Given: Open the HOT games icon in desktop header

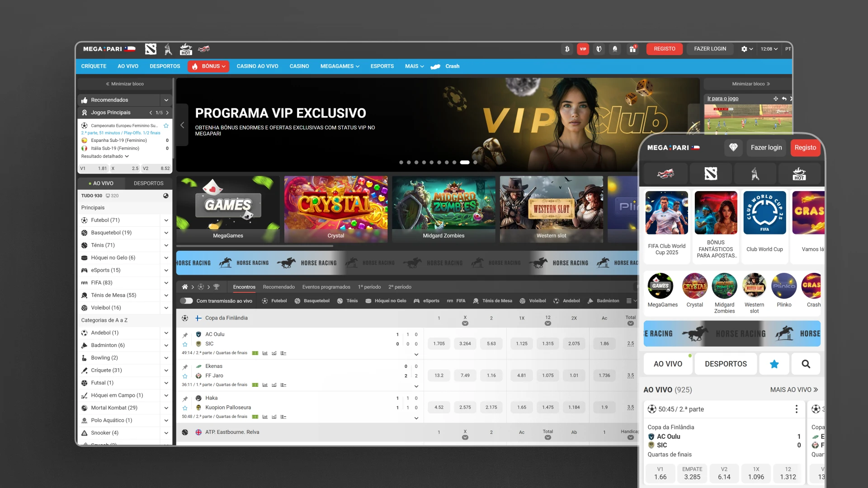Looking at the screenshot, I should (186, 49).
